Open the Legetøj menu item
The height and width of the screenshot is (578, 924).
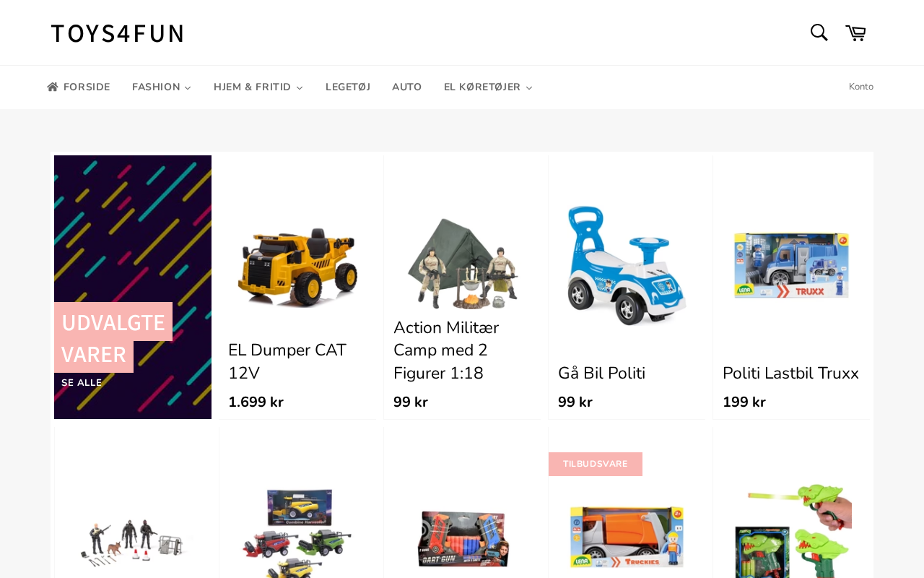point(348,87)
